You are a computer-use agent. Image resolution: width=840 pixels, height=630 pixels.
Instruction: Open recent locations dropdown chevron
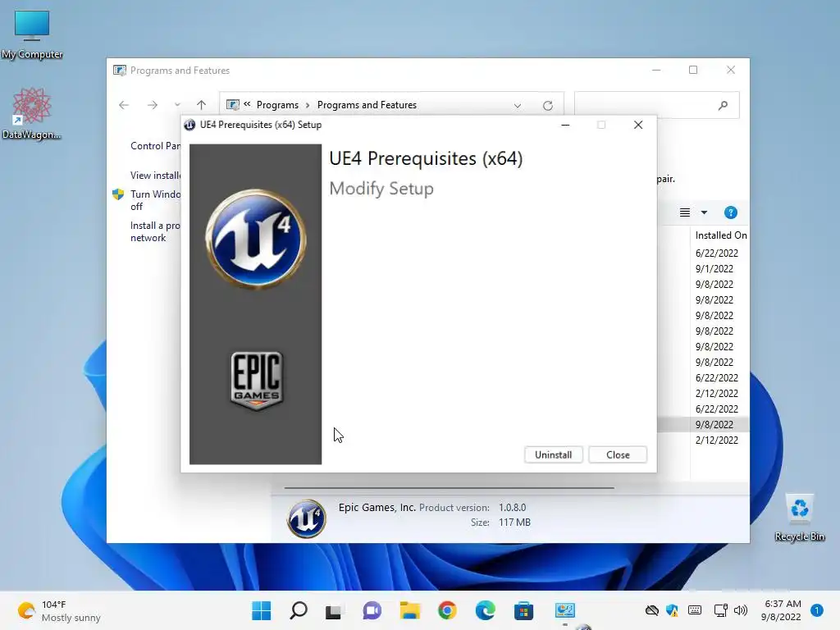[177, 105]
